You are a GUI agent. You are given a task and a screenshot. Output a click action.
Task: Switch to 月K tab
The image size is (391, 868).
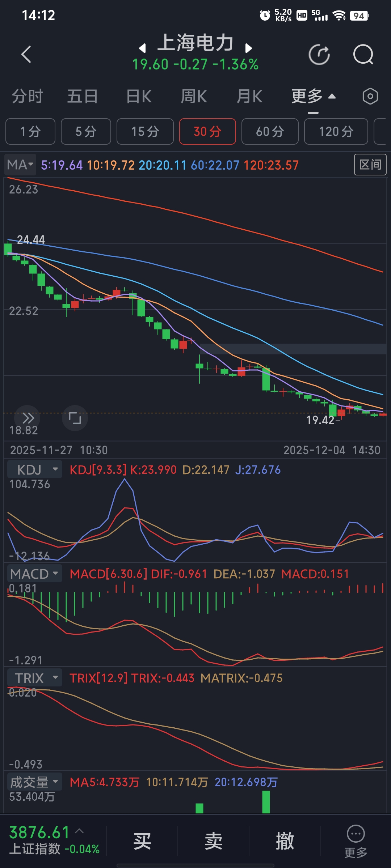(249, 97)
